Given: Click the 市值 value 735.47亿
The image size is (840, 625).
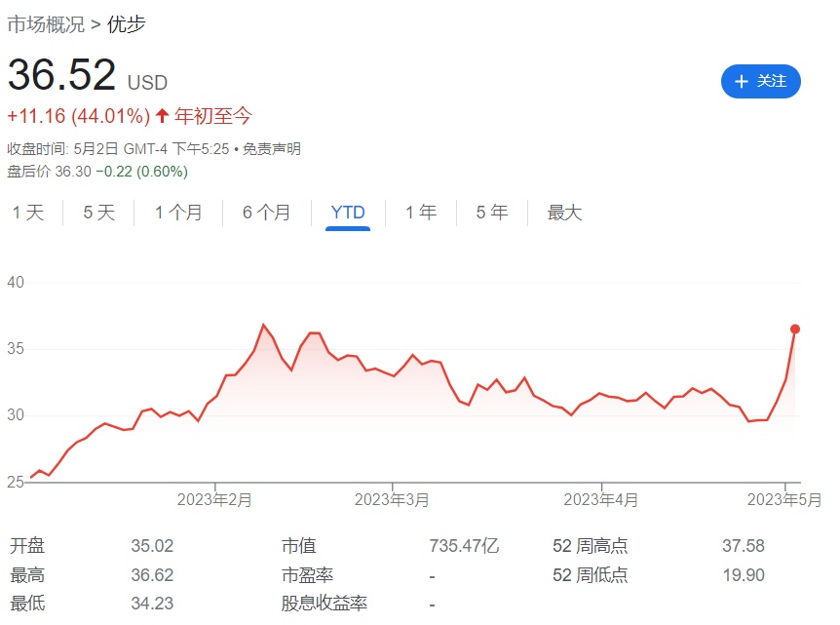Looking at the screenshot, I should click(462, 546).
